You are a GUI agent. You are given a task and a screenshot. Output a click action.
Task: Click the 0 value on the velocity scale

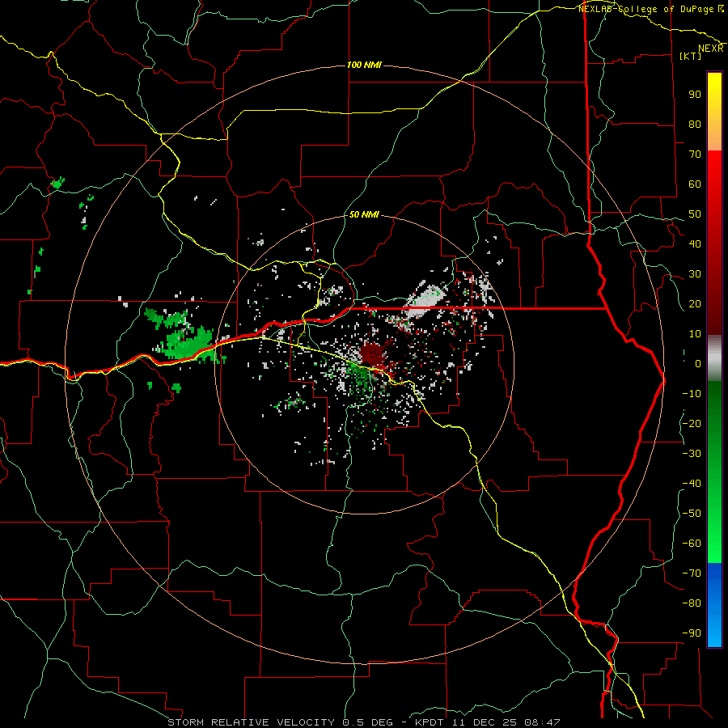coord(698,363)
